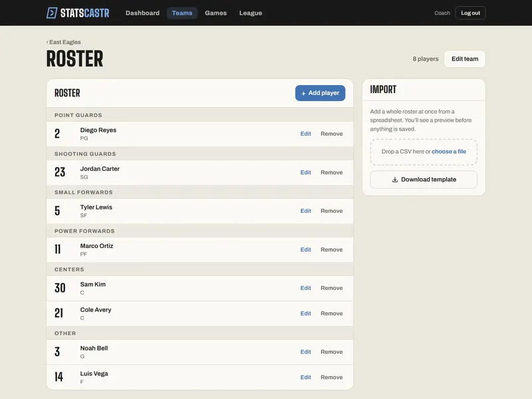Click the player name Marco Ortiz
The width and height of the screenshot is (532, 399).
pyautogui.click(x=96, y=245)
